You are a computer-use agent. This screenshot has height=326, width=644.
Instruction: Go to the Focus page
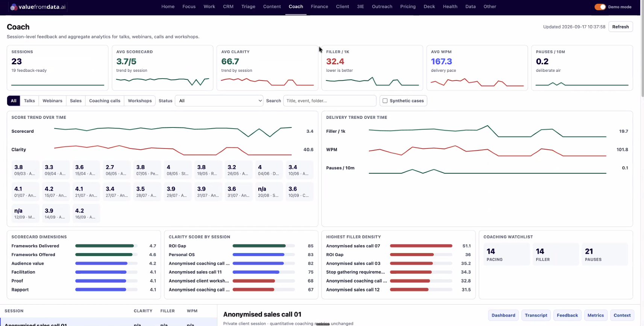coord(189,7)
